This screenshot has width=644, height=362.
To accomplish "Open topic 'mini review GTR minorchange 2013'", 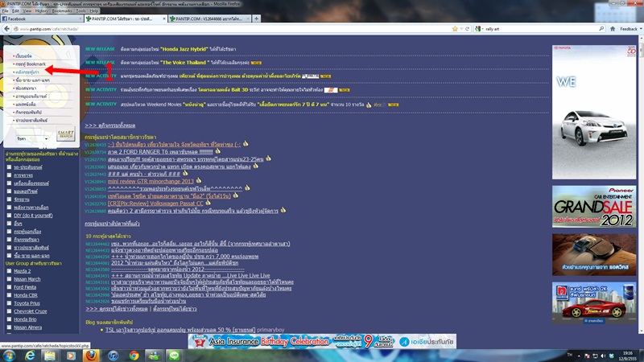I will point(151,181).
